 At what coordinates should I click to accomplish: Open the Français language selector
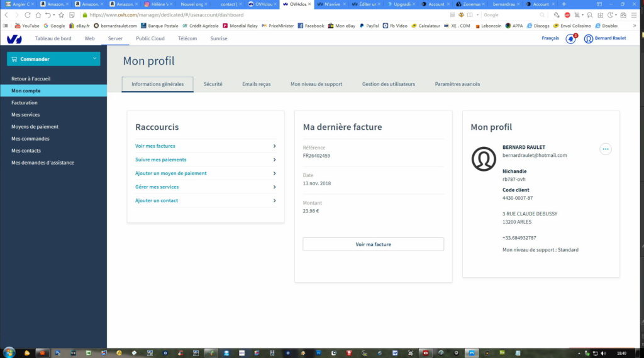pyautogui.click(x=550, y=38)
